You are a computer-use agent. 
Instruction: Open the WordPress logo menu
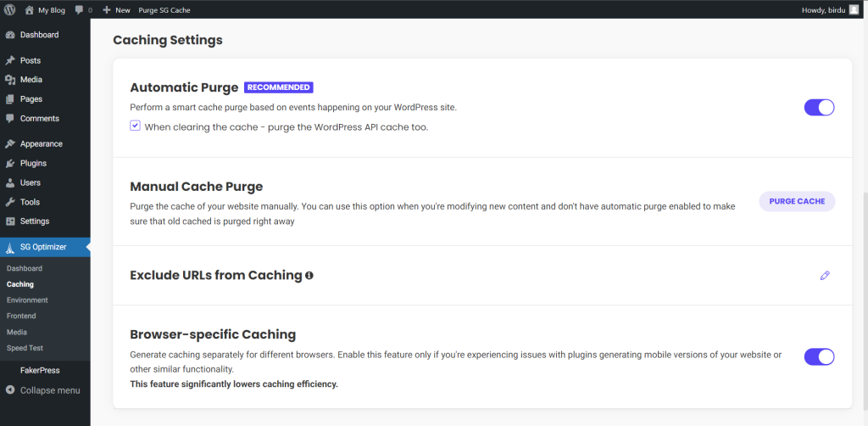point(10,9)
